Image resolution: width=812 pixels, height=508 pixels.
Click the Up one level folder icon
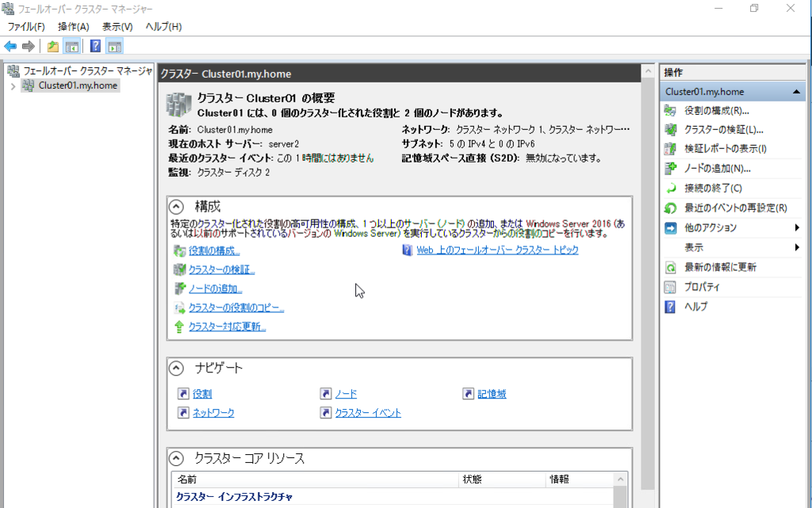pyautogui.click(x=53, y=47)
